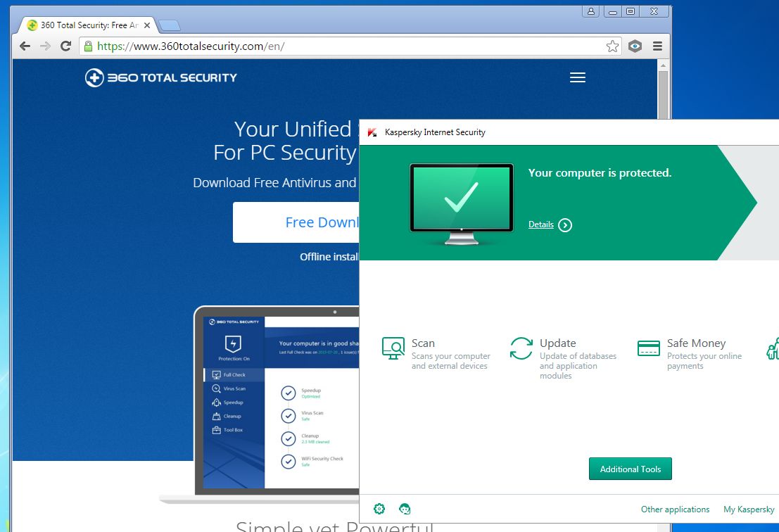Click the scrollbar up arrow in Chrome

664,65
